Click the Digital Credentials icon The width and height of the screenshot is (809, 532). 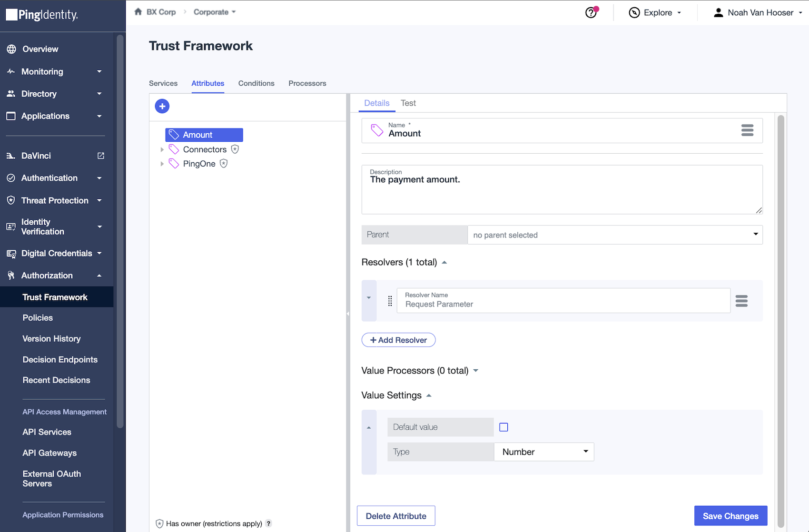[x=11, y=254]
